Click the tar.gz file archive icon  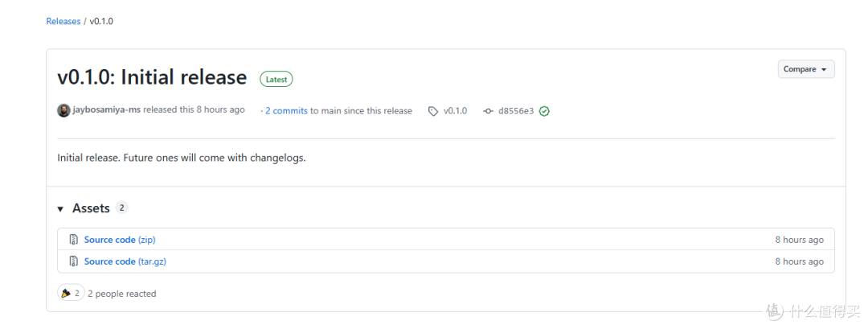(x=73, y=261)
